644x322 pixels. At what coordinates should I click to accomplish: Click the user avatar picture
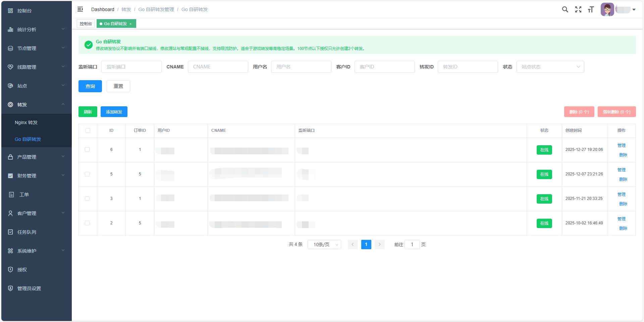pos(607,9)
